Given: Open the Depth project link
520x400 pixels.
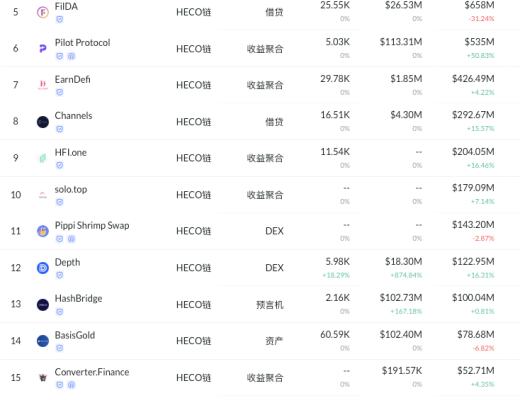Looking at the screenshot, I should click(67, 262).
